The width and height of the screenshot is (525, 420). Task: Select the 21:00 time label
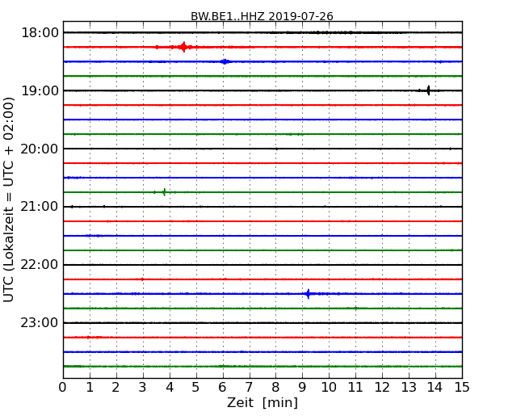[x=40, y=207]
